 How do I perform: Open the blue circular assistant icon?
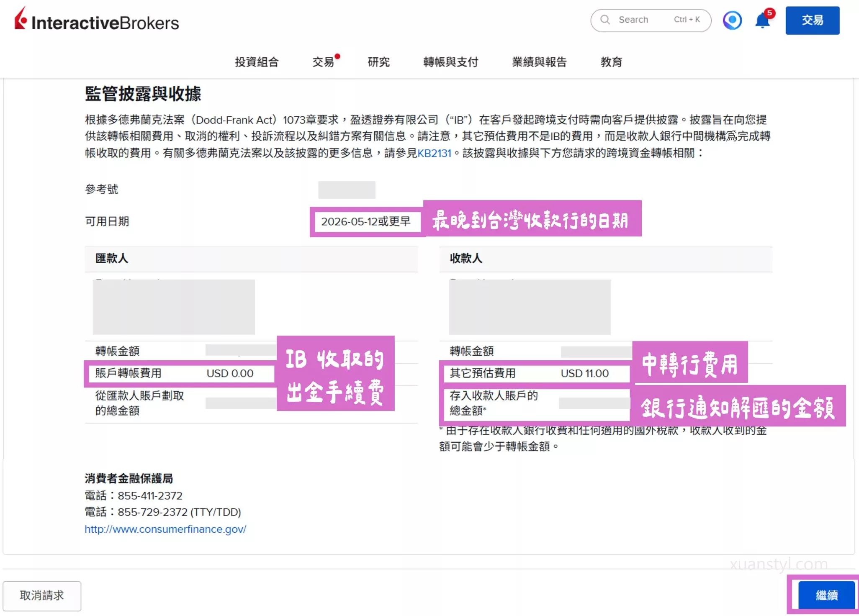tap(732, 20)
